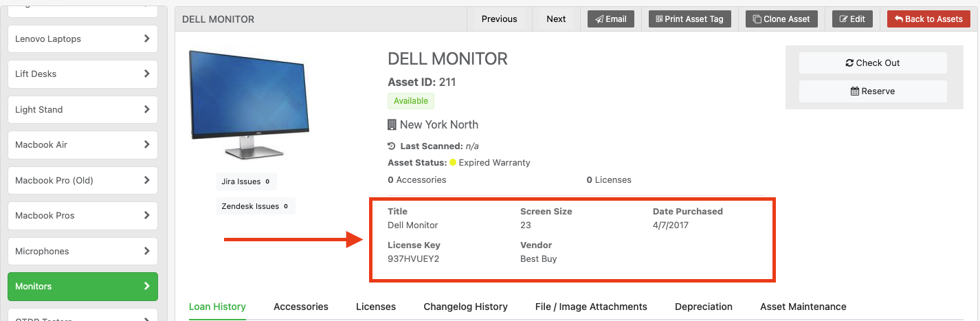The height and width of the screenshot is (321, 980).
Task: Go to the Previous asset
Action: tap(499, 19)
